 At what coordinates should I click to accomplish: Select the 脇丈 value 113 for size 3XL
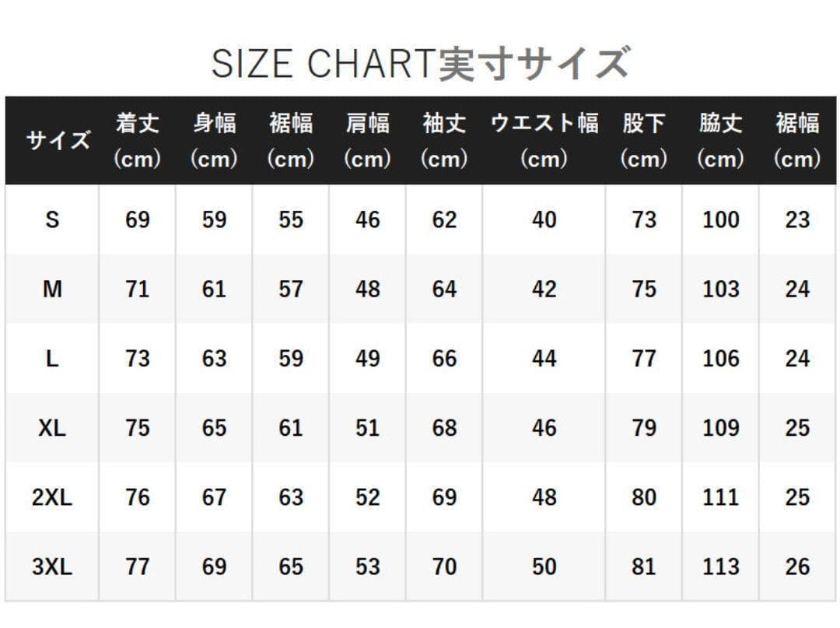(x=720, y=567)
